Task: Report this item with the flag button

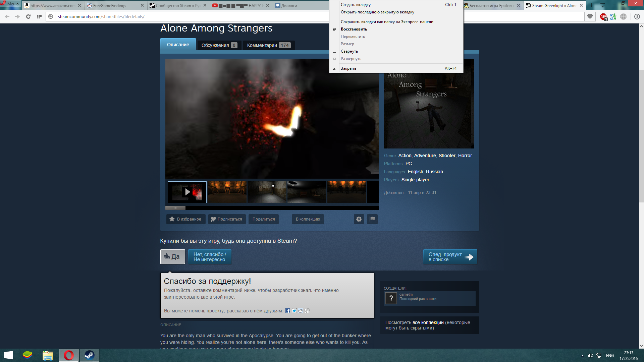Action: 372,219
